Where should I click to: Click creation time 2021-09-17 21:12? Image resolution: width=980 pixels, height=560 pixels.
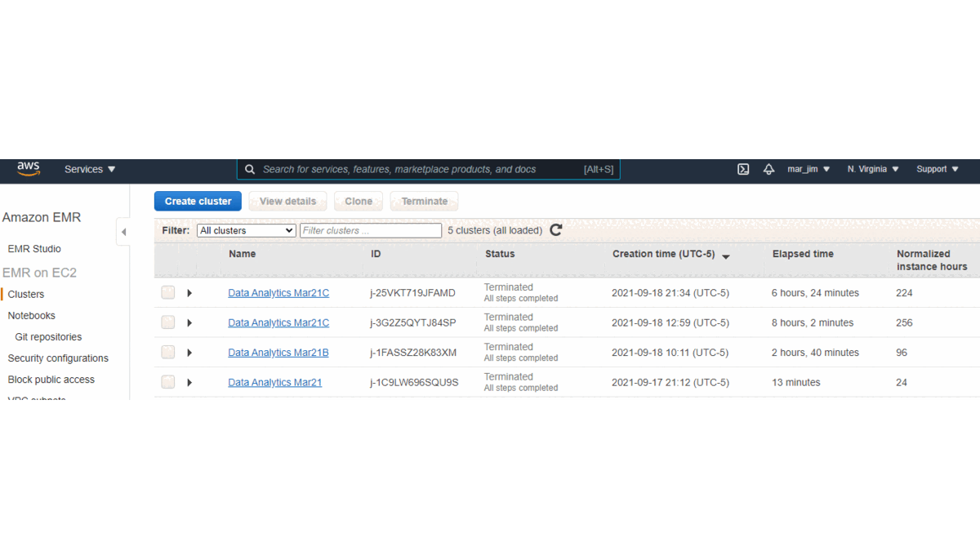click(x=670, y=382)
